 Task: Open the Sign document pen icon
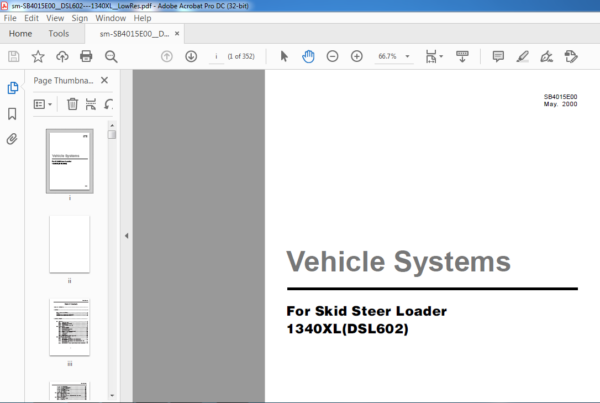(546, 57)
